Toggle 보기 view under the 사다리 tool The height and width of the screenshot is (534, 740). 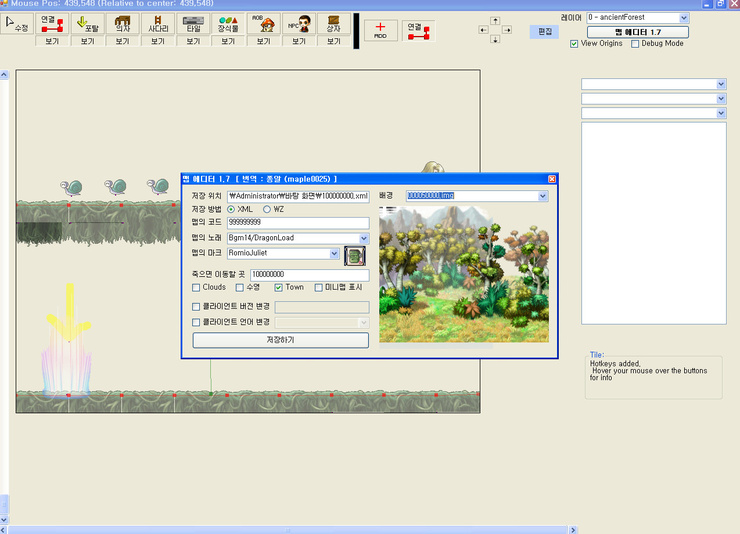tap(158, 41)
